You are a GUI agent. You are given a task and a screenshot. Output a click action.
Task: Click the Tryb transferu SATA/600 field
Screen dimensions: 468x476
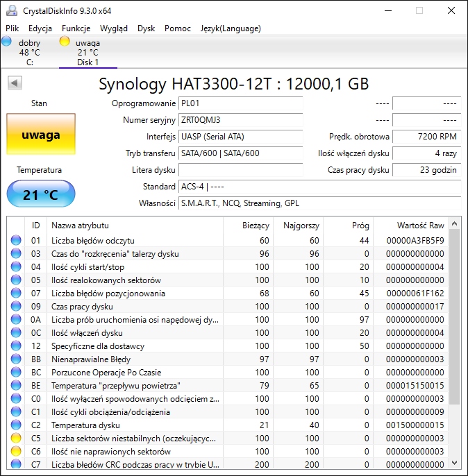coord(240,153)
